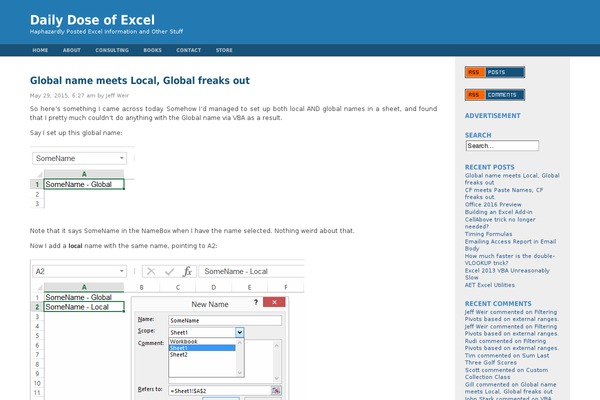Open recent post Excel 2013 VBA Unreasonably Slow
Image resolution: width=600 pixels, height=400 pixels.
pos(507,274)
